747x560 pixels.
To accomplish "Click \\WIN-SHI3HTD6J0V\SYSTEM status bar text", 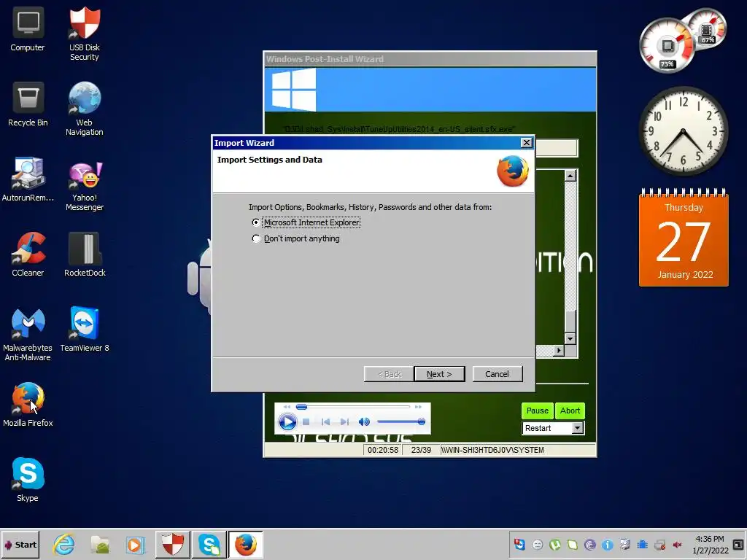I will click(x=492, y=450).
